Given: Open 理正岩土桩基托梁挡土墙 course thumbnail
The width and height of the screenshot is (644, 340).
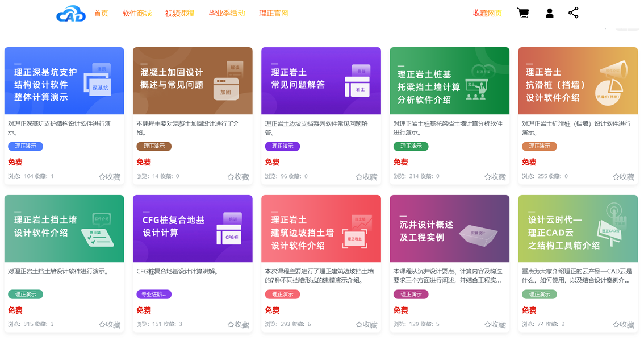Looking at the screenshot, I should (450, 81).
